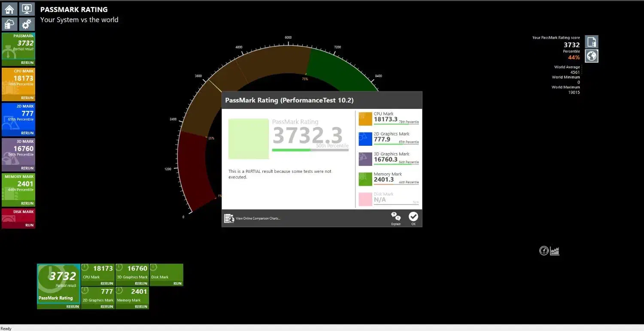Switch to the speedometer gauge view icon
This screenshot has height=331, width=644.
click(x=544, y=251)
